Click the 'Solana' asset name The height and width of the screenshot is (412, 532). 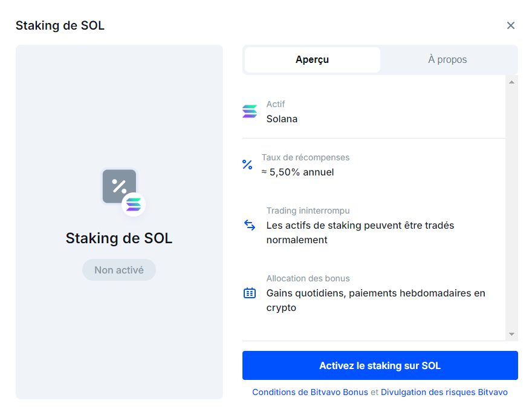pyautogui.click(x=282, y=119)
